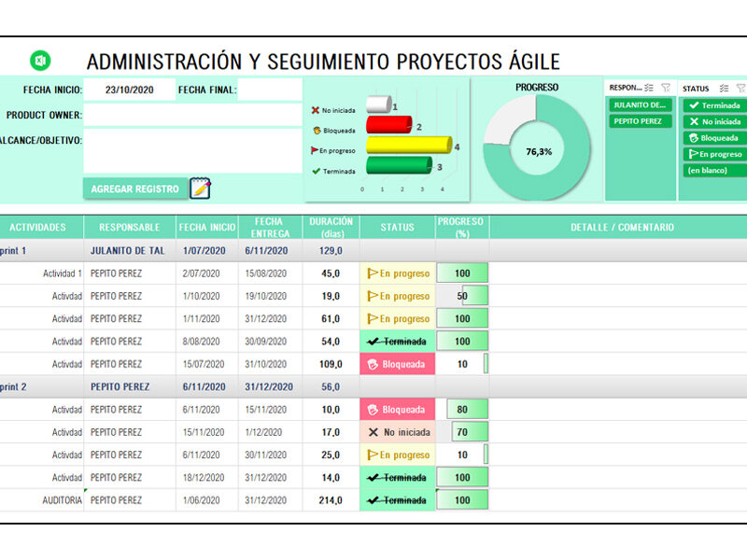Toggle multi-select icon in Responsable slicer
Viewport: 747px width, 560px height.
pos(649,88)
